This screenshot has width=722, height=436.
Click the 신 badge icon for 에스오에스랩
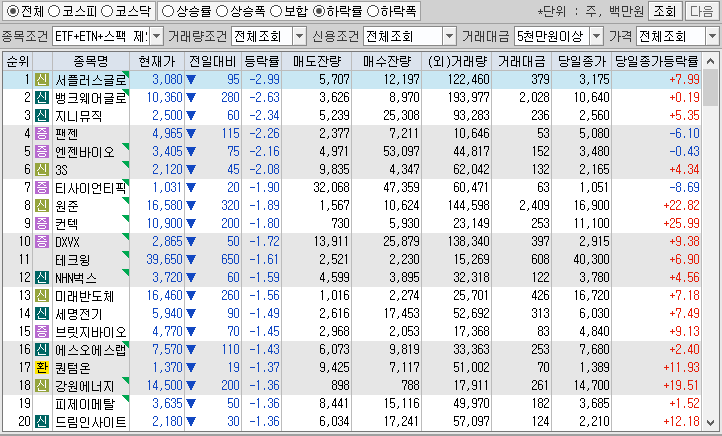pos(42,349)
